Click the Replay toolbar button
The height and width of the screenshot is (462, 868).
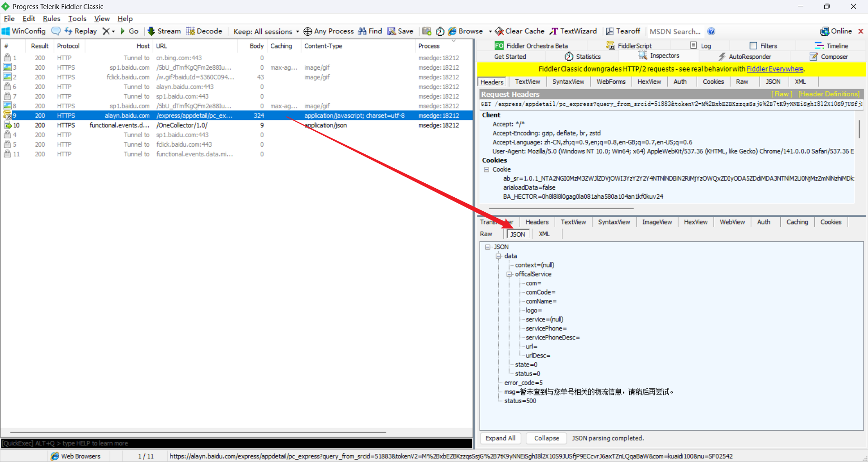[80, 31]
